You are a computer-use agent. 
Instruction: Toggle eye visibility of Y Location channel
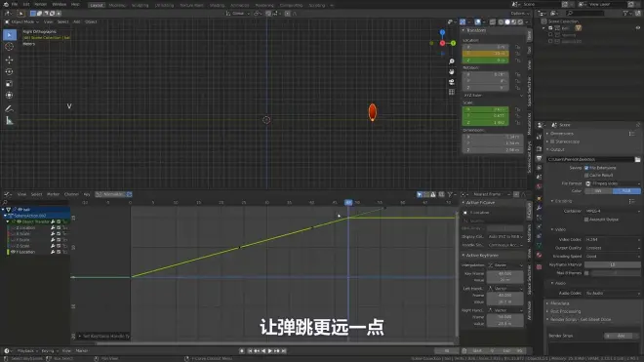pyautogui.click(x=13, y=252)
